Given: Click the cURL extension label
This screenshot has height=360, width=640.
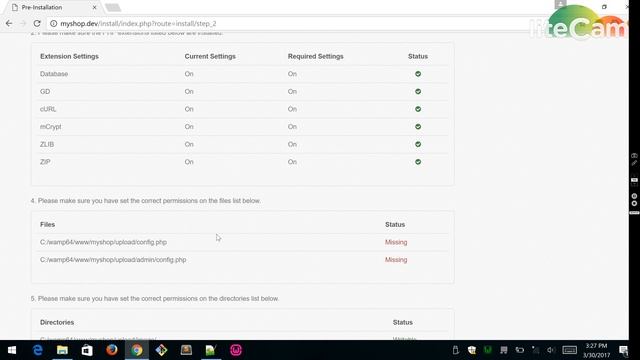Looking at the screenshot, I should point(48,109).
